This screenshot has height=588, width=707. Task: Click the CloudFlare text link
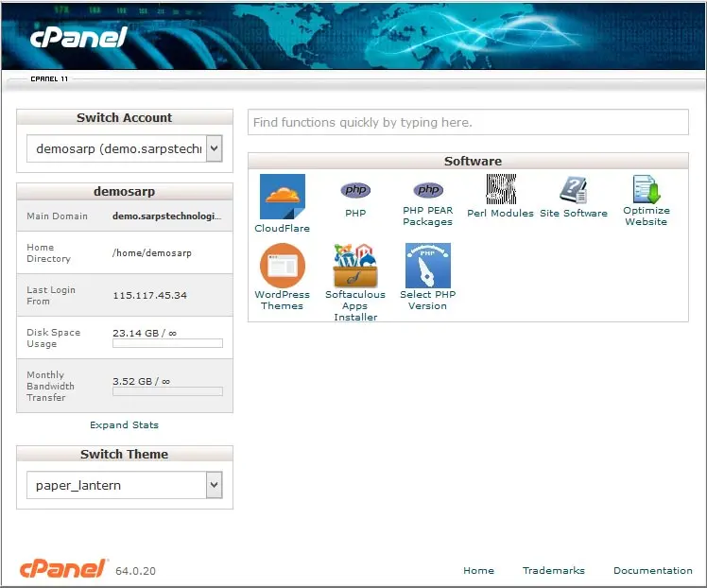pyautogui.click(x=283, y=228)
